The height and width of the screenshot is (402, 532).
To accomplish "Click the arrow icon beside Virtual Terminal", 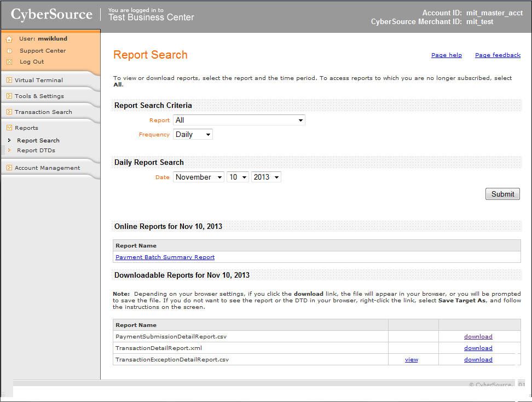I will coord(9,80).
